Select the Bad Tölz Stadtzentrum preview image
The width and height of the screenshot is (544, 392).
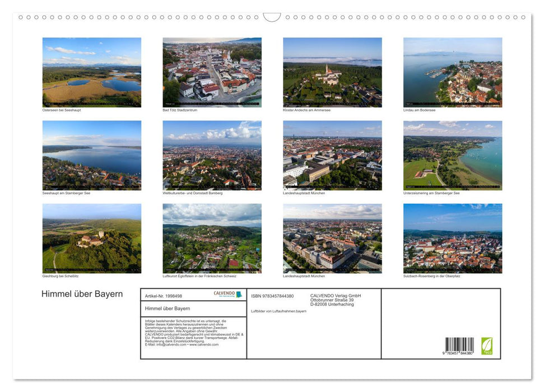[x=212, y=72]
